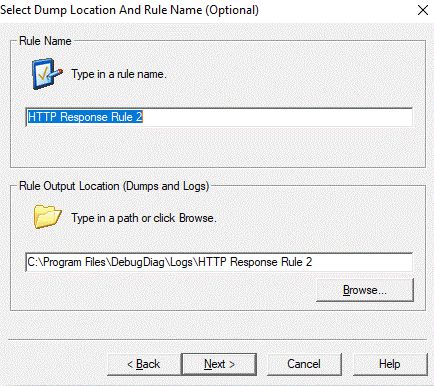Click the Rule Output Location path field
Screen dimensions: 434x386
click(x=219, y=262)
